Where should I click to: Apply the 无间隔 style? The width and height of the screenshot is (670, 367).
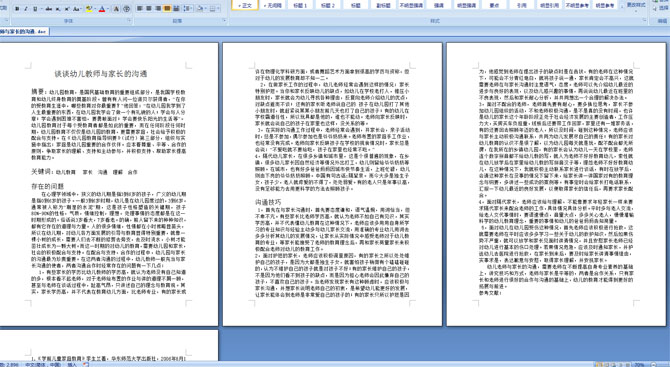coord(272,5)
